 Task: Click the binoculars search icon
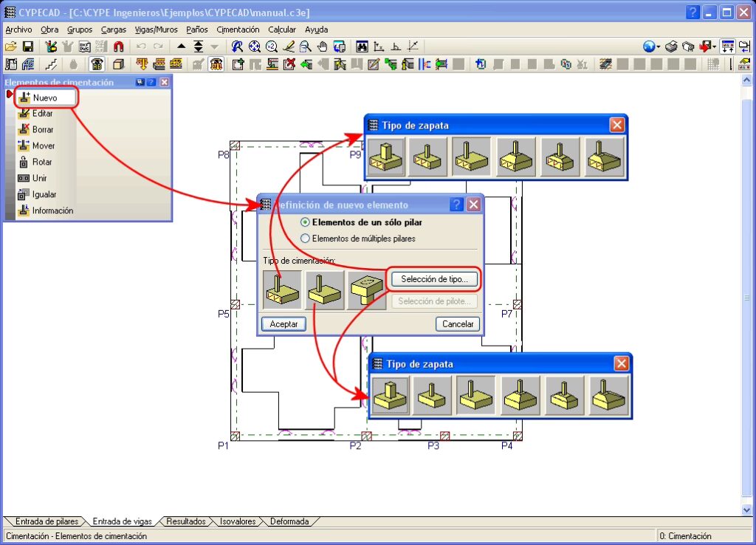362,47
